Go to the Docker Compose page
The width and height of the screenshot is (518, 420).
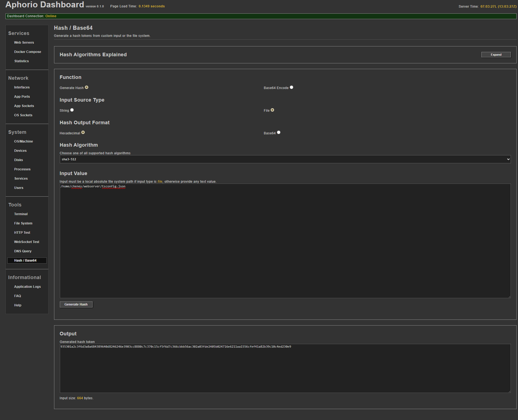[x=28, y=52]
